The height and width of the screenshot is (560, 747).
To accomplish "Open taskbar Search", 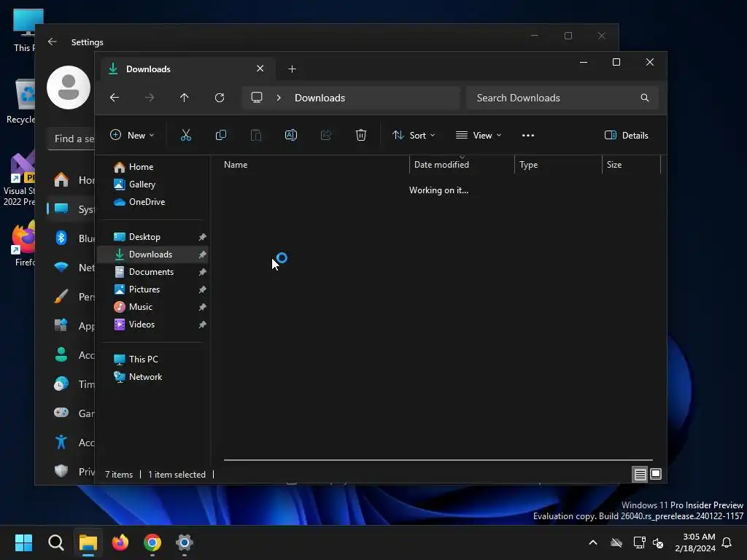I will tap(55, 542).
